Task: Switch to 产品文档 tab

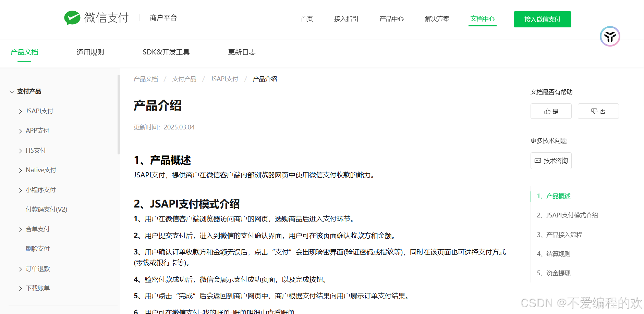Action: click(x=24, y=52)
